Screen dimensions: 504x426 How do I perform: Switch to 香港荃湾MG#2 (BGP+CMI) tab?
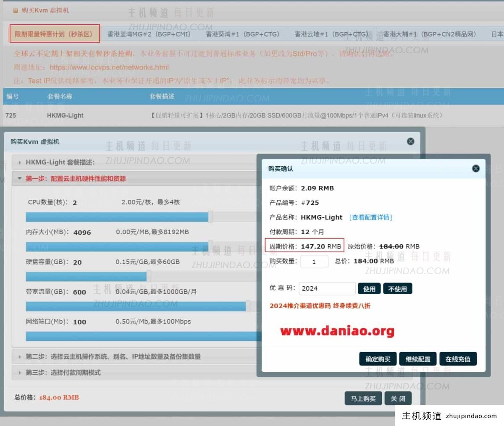pyautogui.click(x=149, y=34)
